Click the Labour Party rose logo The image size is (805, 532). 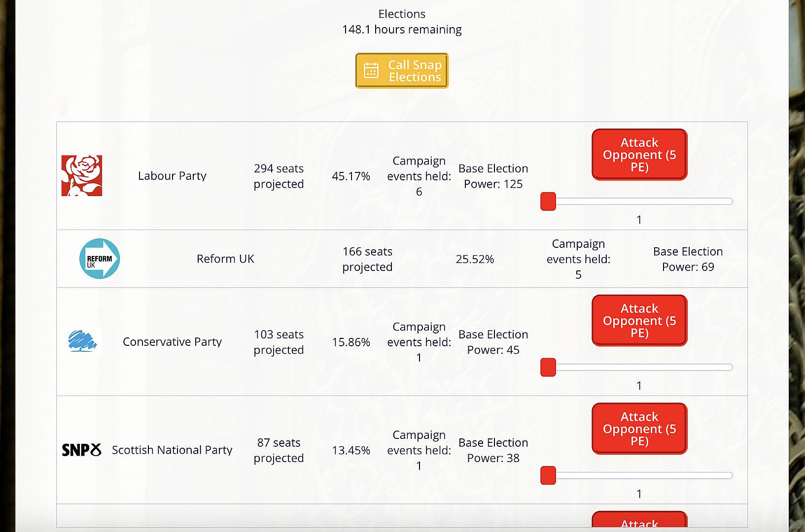tap(82, 176)
